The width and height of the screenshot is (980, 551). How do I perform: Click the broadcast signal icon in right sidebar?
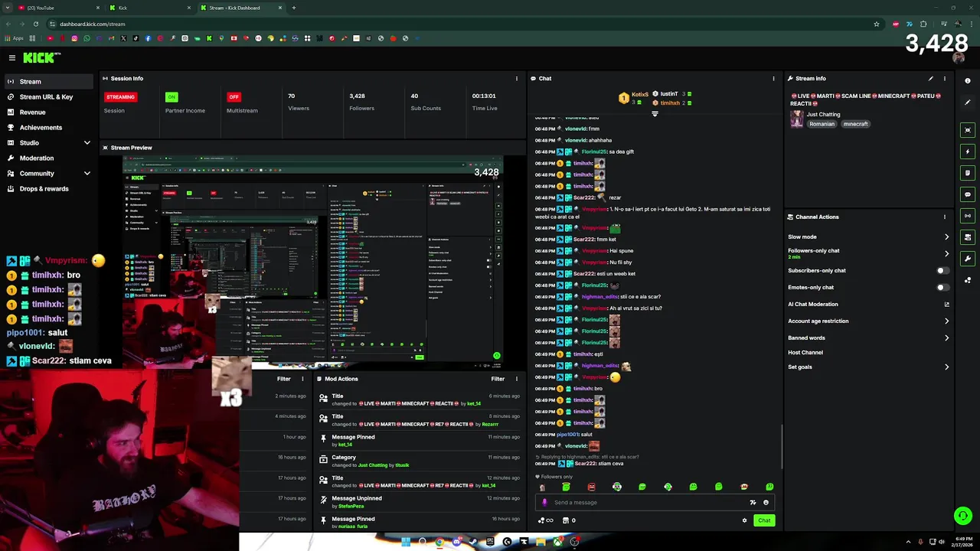click(968, 216)
